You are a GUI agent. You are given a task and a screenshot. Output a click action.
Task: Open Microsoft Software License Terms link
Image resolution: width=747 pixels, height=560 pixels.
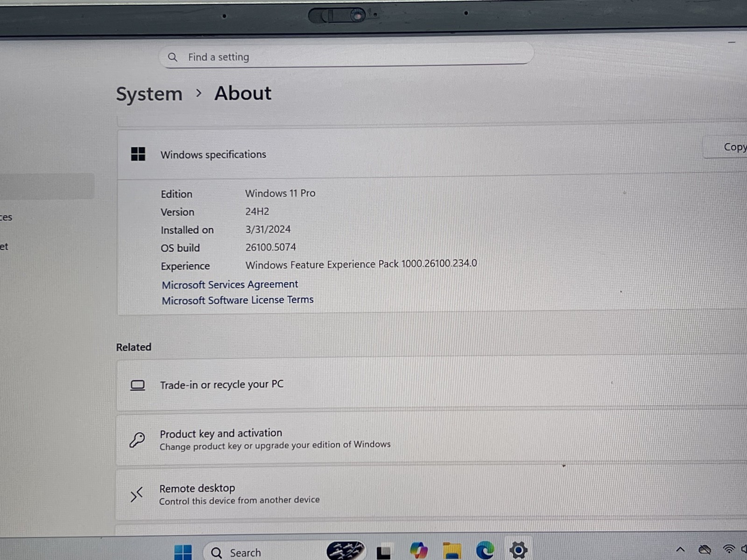coord(238,300)
